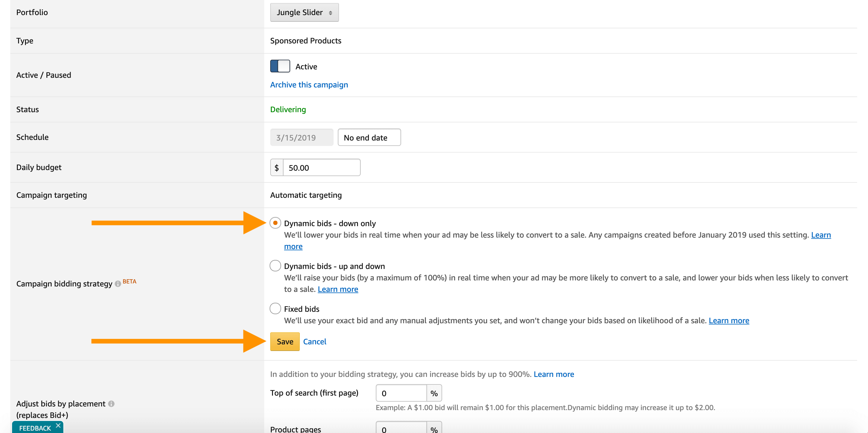Open Learn more about 900% bid increase
868x433 pixels.
pyautogui.click(x=553, y=374)
